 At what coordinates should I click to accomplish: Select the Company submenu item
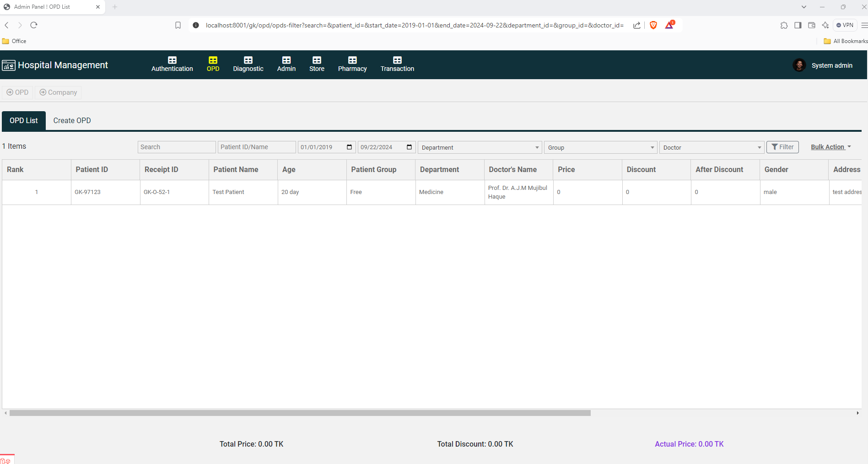58,92
